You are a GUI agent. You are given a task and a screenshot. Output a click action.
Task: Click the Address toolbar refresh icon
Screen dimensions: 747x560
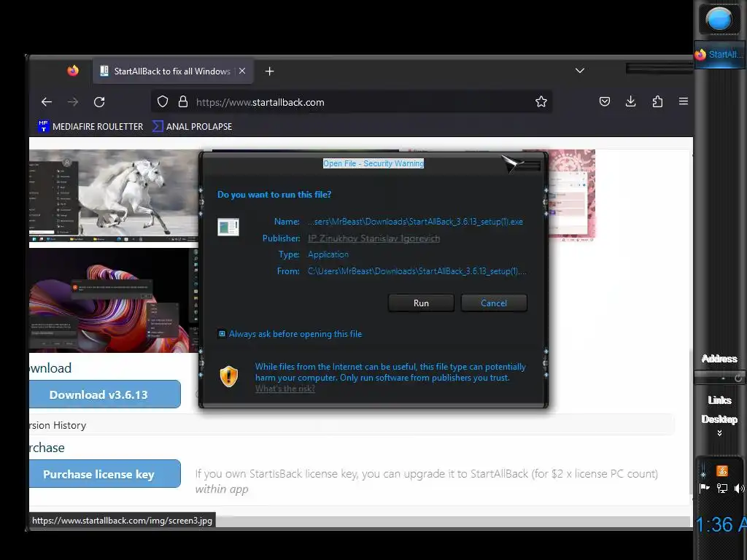point(738,378)
